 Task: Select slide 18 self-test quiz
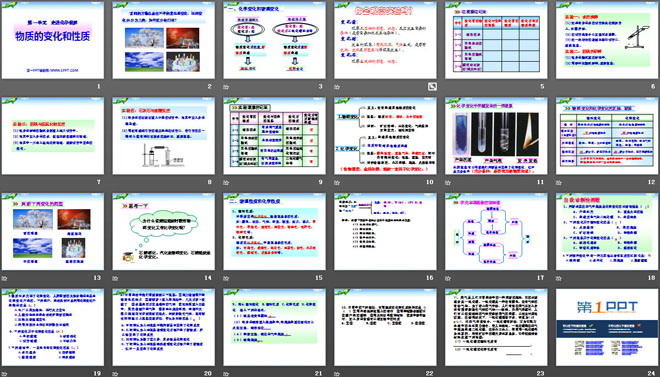pyautogui.click(x=607, y=231)
